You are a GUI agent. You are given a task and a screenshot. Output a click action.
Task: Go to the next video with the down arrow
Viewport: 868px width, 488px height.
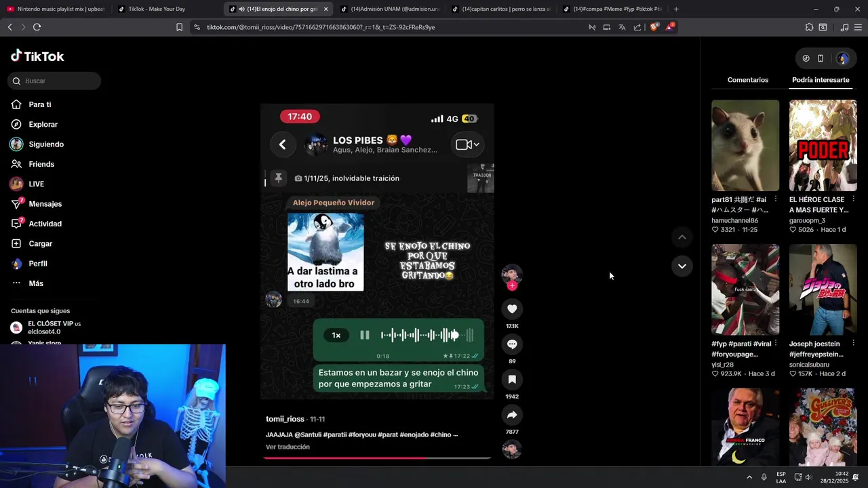click(682, 266)
